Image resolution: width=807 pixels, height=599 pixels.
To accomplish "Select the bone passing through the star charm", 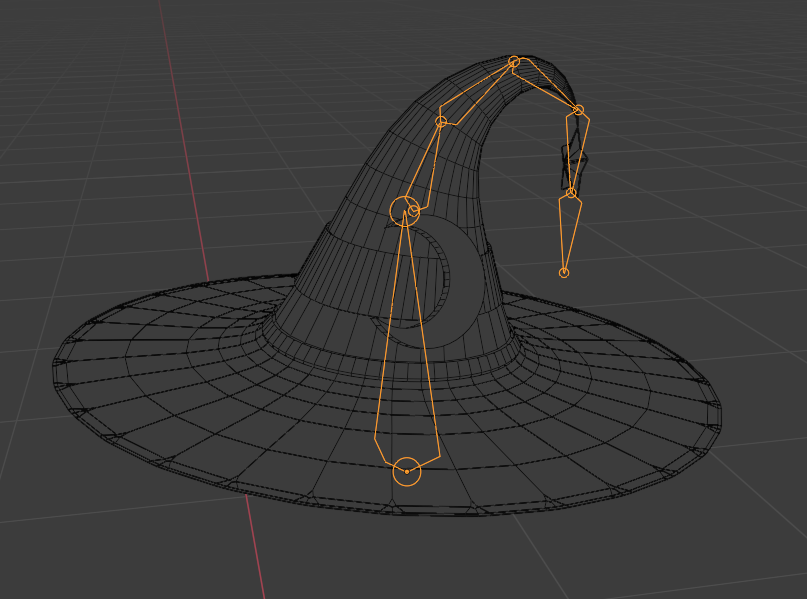I will [576, 152].
